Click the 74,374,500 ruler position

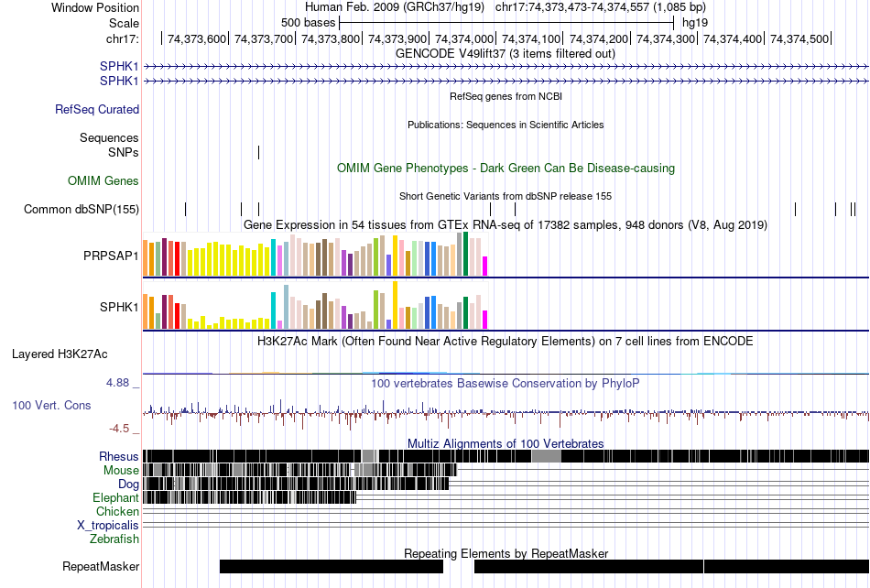click(x=799, y=38)
